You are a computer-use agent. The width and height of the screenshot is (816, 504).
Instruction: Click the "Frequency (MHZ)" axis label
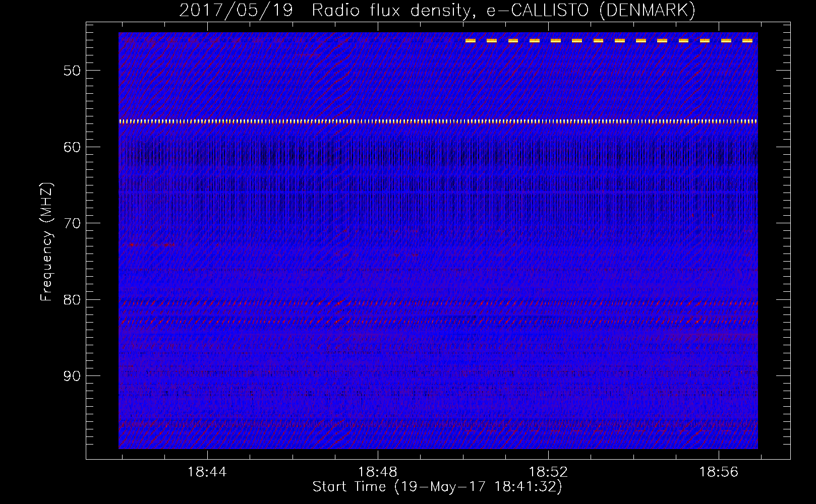(x=46, y=242)
